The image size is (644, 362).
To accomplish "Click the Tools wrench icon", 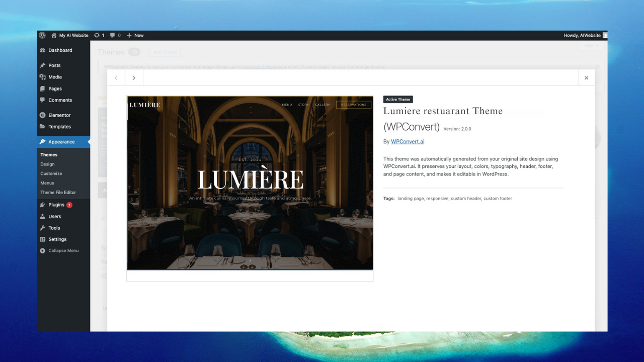I will [x=43, y=228].
